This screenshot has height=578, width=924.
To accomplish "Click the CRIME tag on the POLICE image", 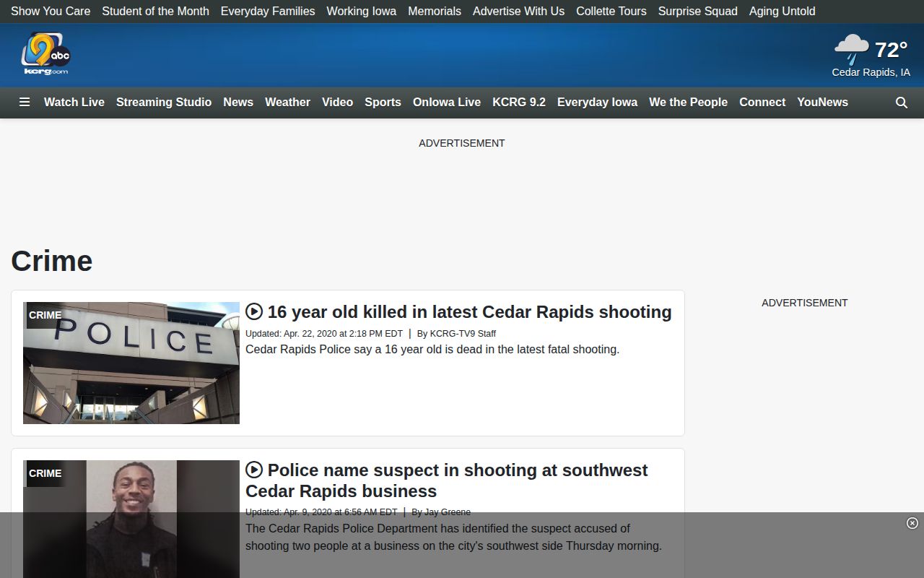I will pos(45,315).
